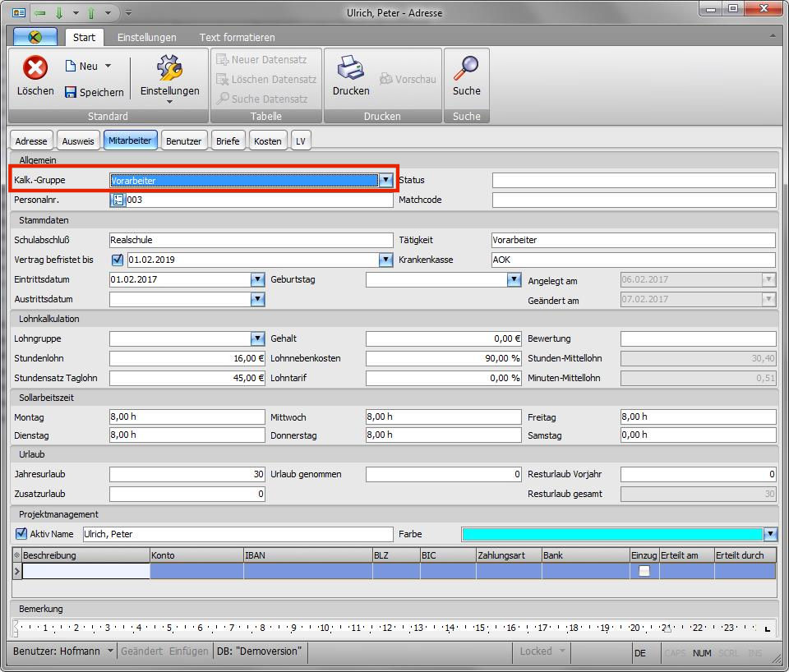Click the Suche Datensatz icon
Screen dimensions: 789x672
tap(223, 99)
